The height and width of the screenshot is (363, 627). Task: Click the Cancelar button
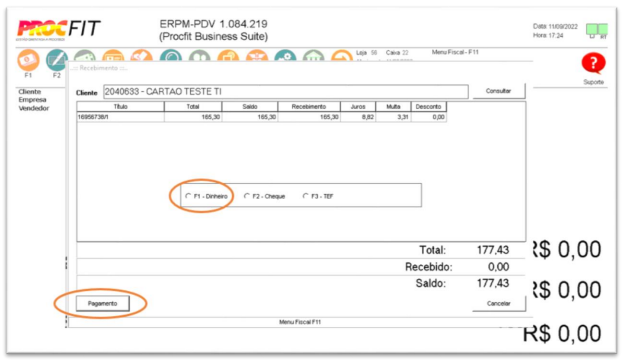coord(499,303)
